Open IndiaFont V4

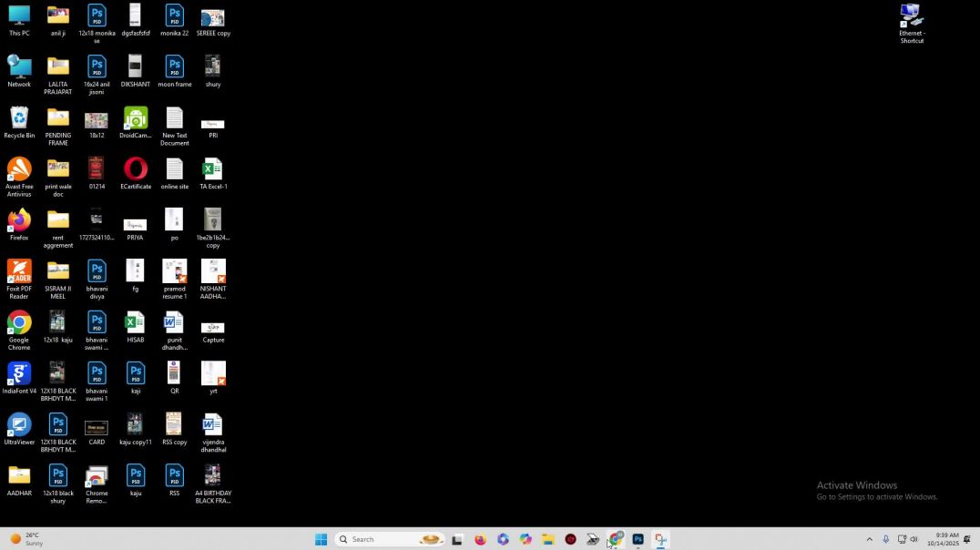click(x=19, y=375)
